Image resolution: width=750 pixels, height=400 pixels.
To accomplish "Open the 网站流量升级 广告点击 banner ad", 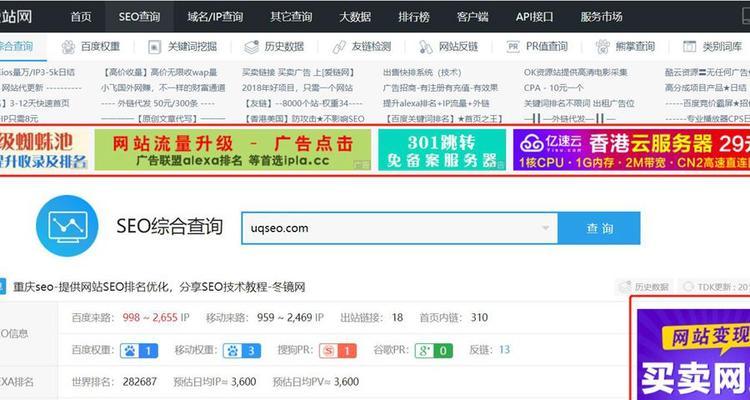I will point(232,149).
